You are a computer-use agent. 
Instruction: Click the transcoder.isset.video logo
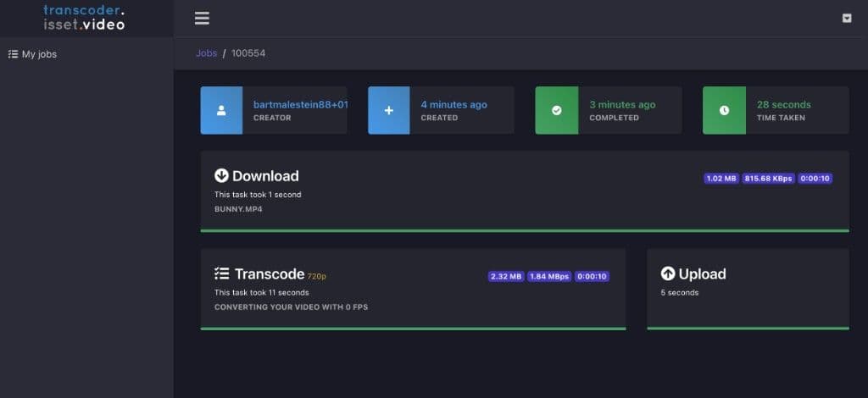(84, 18)
